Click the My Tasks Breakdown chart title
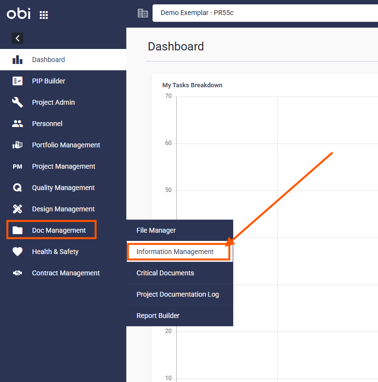This screenshot has width=378, height=382. pyautogui.click(x=192, y=85)
